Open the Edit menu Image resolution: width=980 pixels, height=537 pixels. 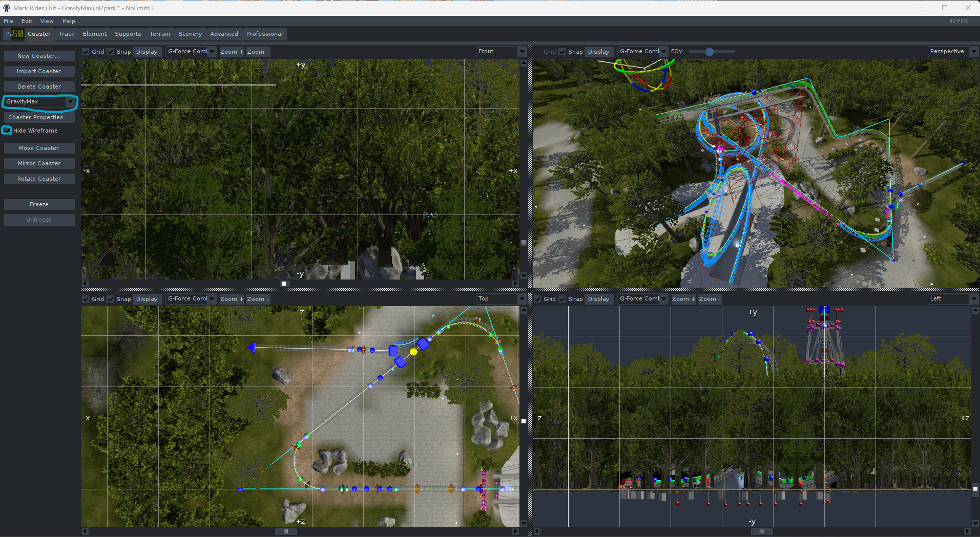tap(27, 21)
